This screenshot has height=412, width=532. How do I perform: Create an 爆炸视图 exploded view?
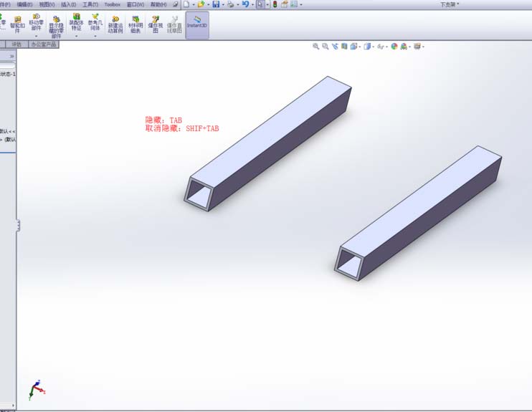(156, 24)
